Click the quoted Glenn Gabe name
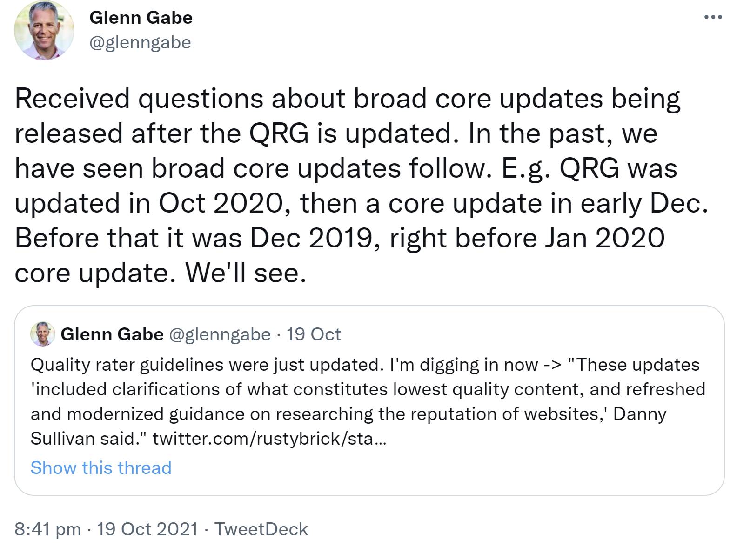The image size is (737, 560). click(113, 334)
